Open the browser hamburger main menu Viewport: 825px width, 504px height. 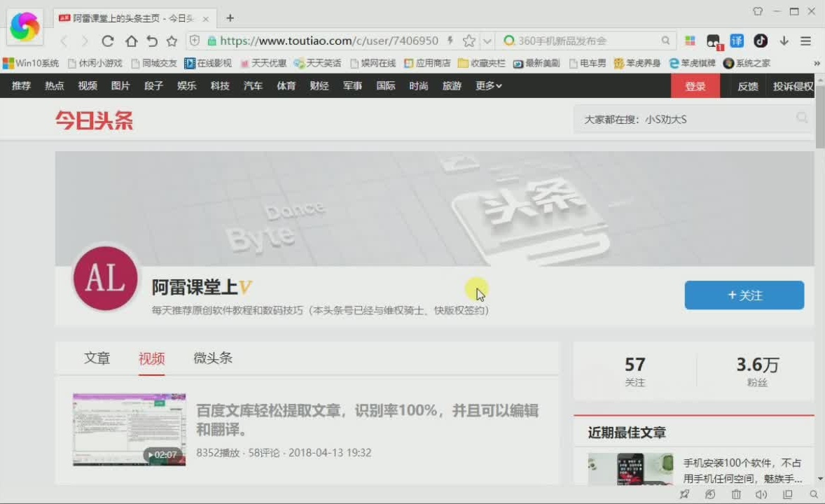pos(805,41)
